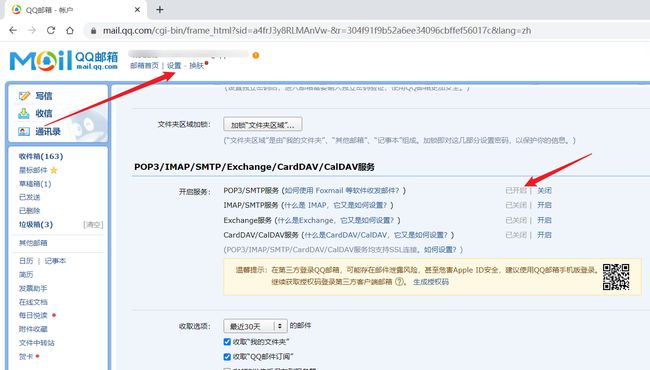Viewport: 650px width, 370px height.
Task: Click the site lock icon in address bar
Action: pos(94,31)
